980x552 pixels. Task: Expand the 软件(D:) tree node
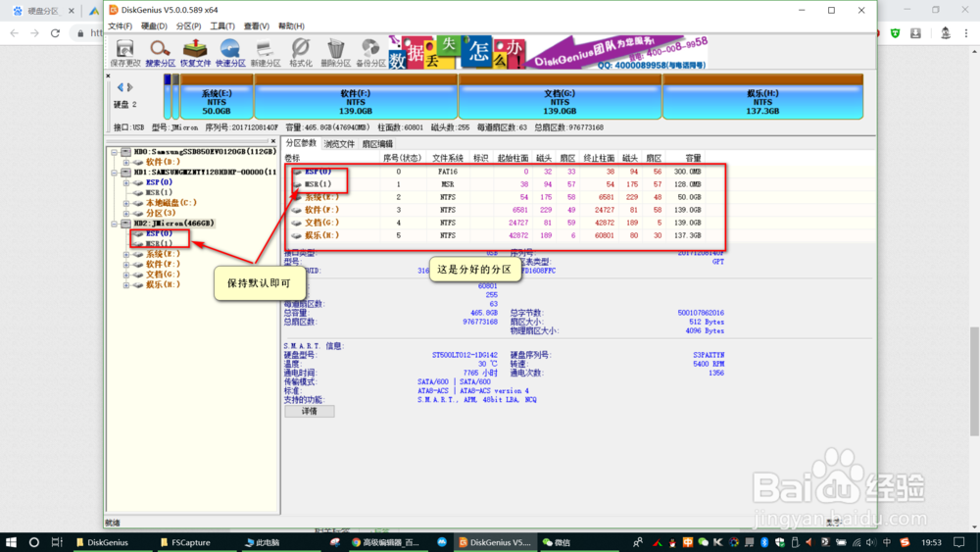126,162
